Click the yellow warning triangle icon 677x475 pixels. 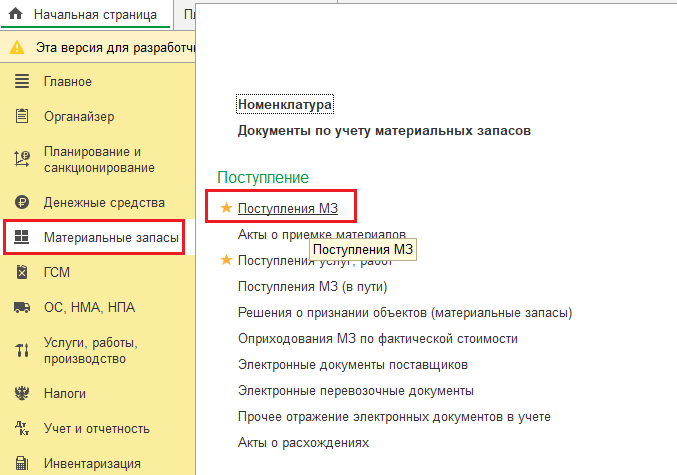(x=17, y=47)
